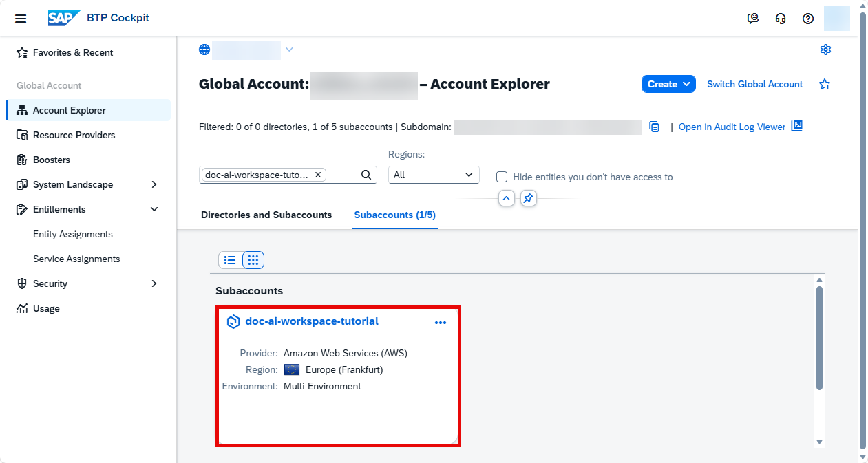Copy the subdomain with copy icon
The image size is (868, 463).
pos(655,127)
